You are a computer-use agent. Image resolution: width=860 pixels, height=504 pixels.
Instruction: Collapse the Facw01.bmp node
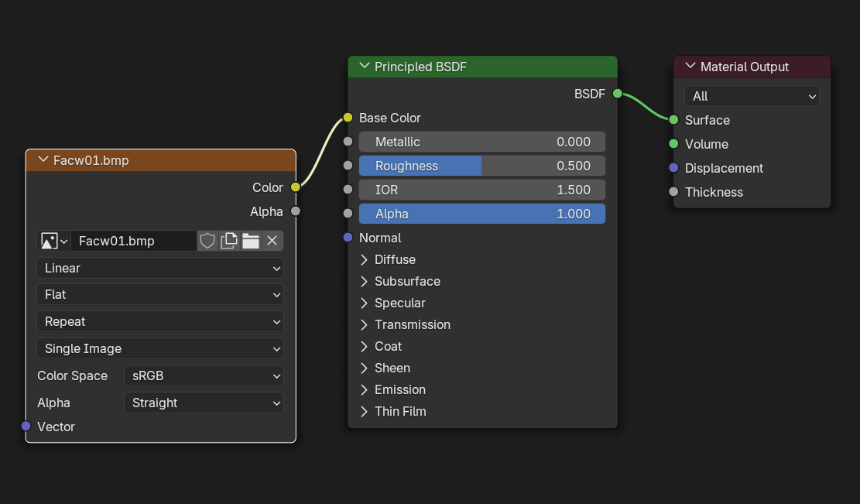(x=43, y=160)
